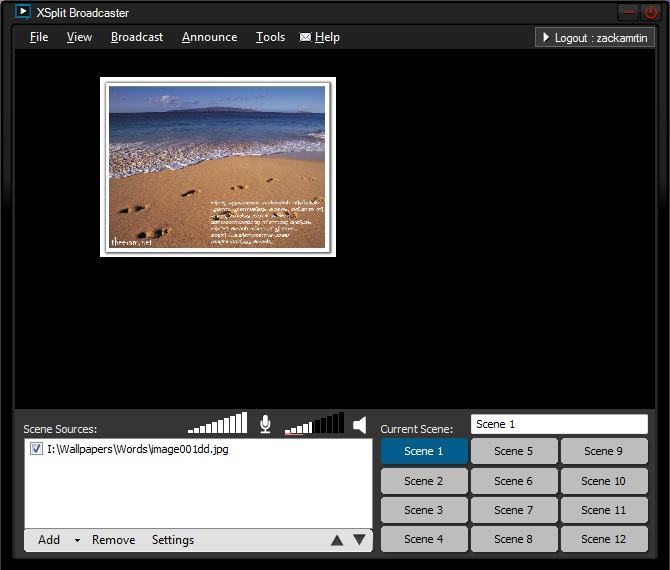This screenshot has height=570, width=670.
Task: Open the File menu
Action: [x=39, y=37]
